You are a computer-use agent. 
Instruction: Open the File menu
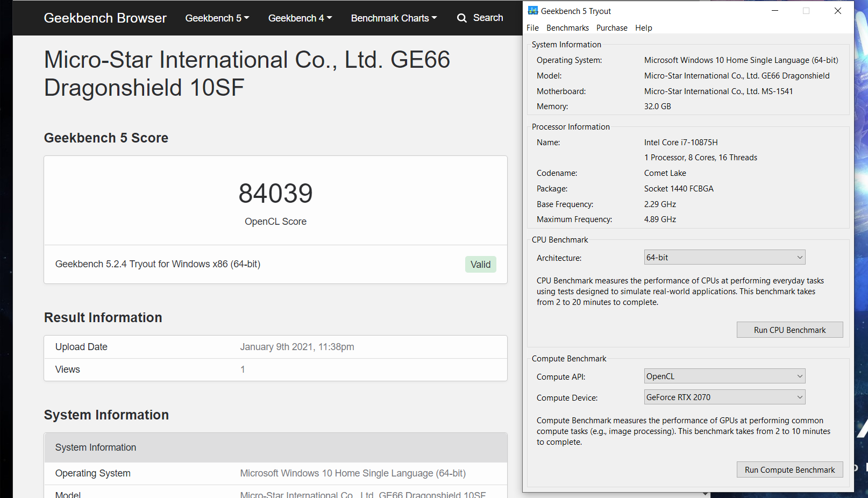tap(532, 28)
